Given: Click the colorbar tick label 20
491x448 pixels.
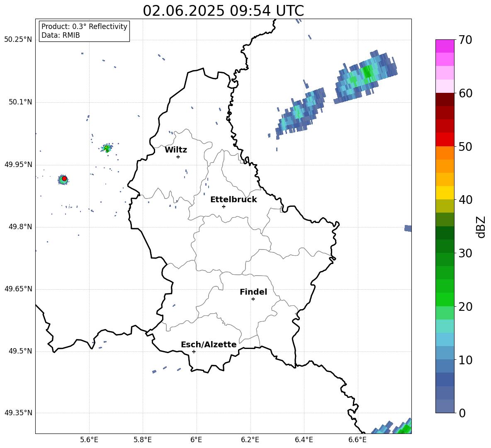Looking at the screenshot, I should pyautogui.click(x=465, y=307).
